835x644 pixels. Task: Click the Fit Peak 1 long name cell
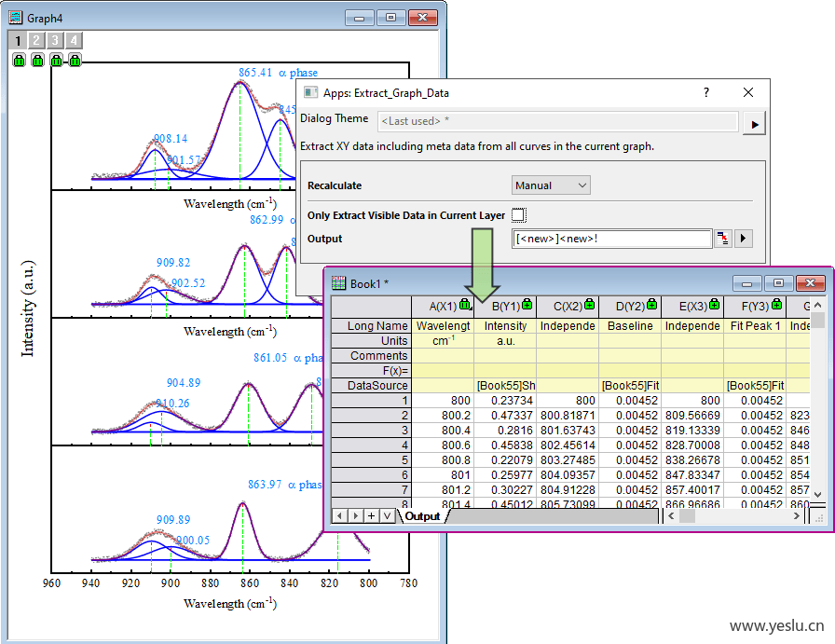point(755,325)
